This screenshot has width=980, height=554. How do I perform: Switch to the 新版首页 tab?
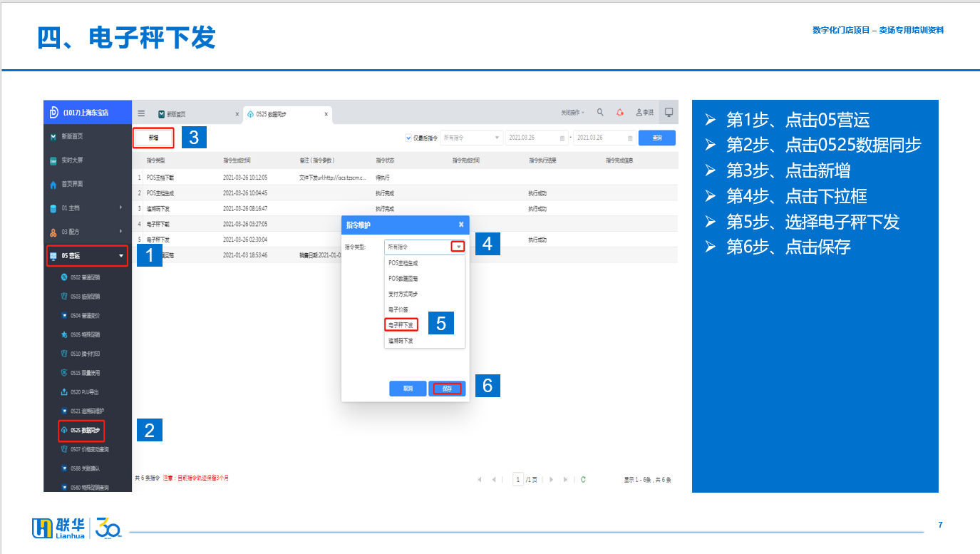197,114
